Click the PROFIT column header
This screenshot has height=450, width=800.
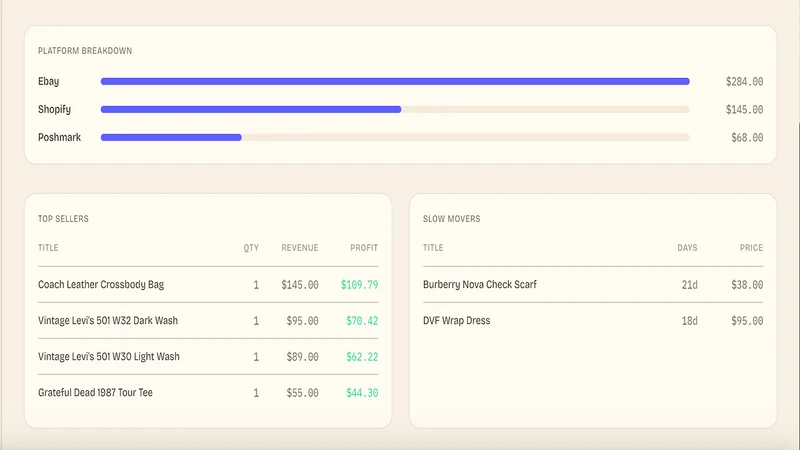point(364,247)
